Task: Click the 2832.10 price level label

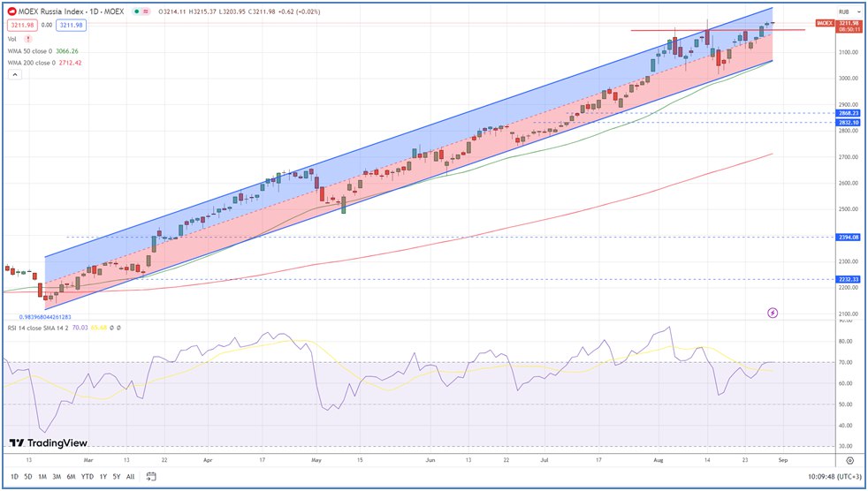Action: point(849,122)
